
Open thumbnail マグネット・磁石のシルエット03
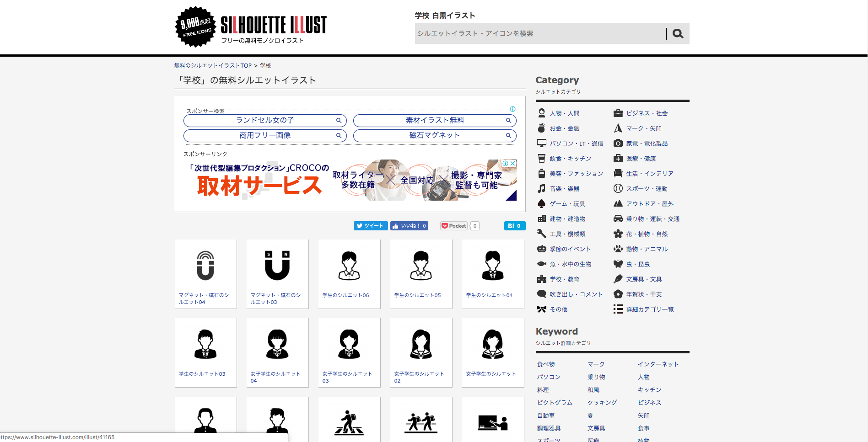[277, 274]
